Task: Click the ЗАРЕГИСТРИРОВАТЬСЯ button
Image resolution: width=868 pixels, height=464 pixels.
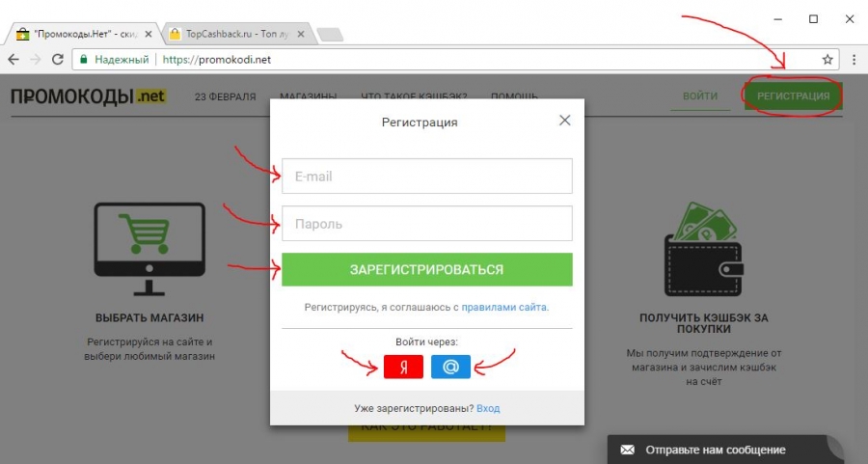Action: coord(427,270)
